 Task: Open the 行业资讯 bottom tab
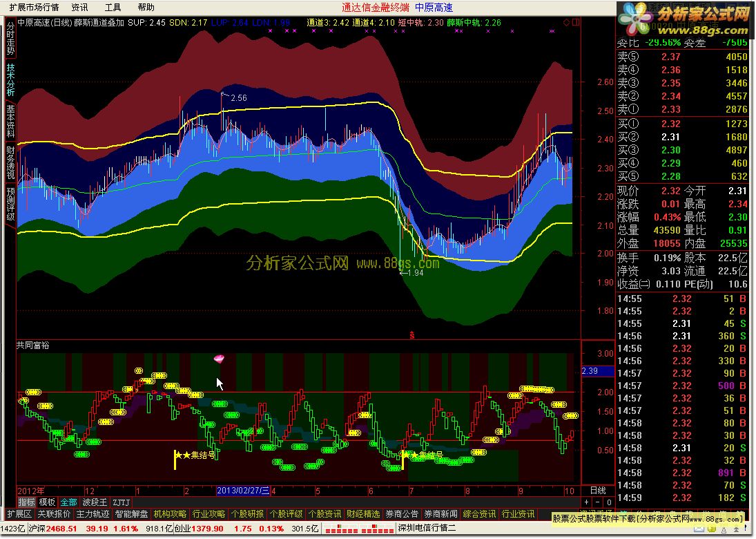518,514
